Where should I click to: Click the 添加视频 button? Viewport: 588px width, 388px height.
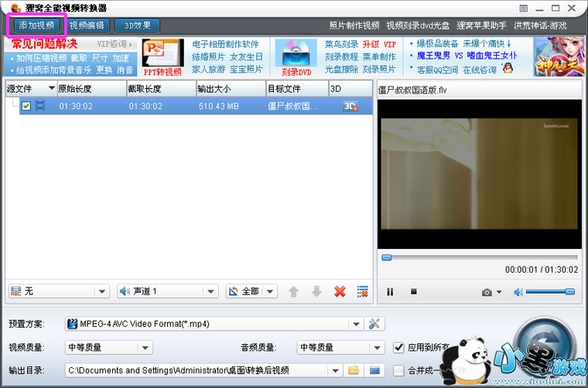37,26
